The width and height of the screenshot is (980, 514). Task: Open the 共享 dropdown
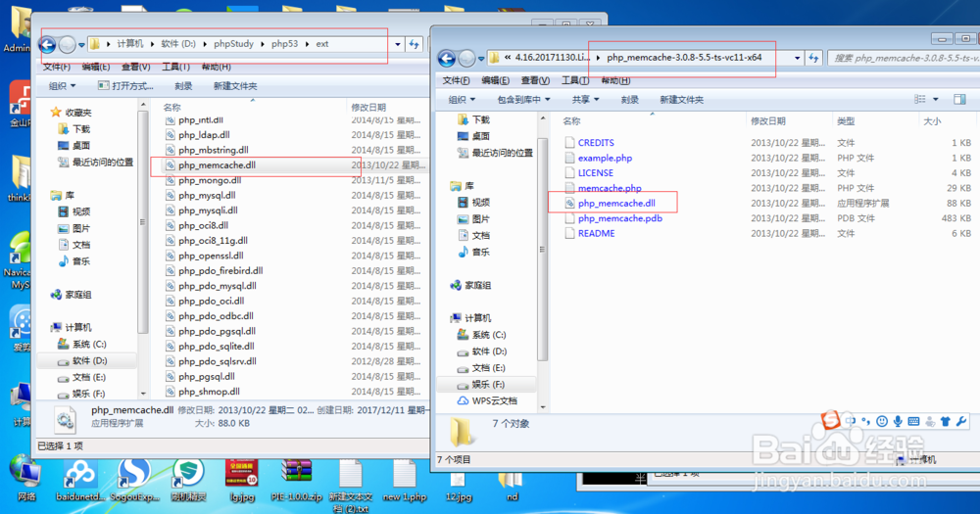(x=586, y=99)
